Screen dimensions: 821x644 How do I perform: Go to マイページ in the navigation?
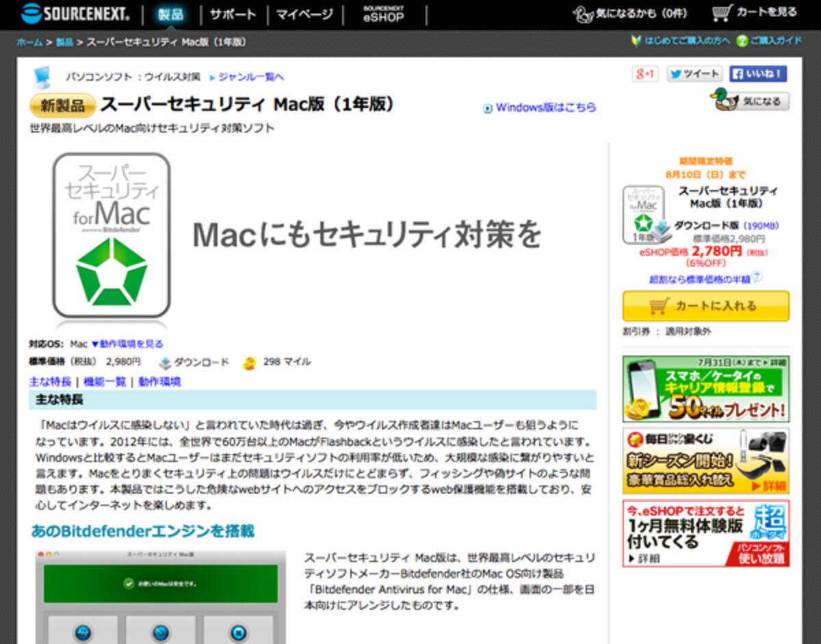[304, 14]
